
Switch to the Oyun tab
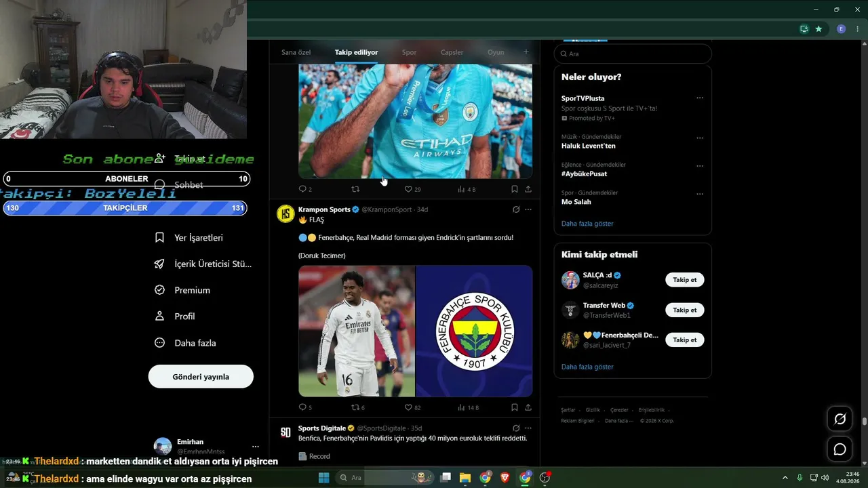click(496, 52)
